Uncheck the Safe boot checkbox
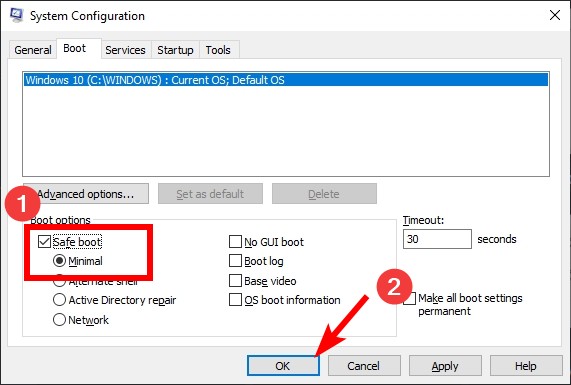 click(44, 241)
